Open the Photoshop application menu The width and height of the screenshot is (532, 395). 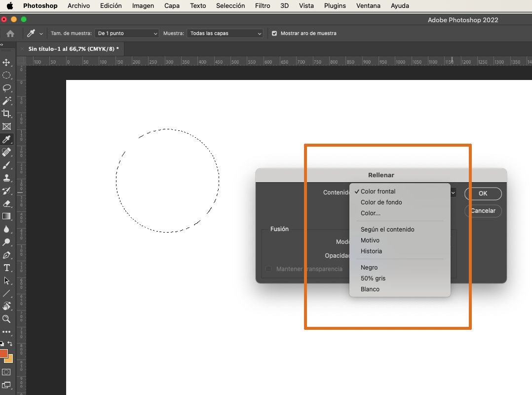click(x=40, y=6)
